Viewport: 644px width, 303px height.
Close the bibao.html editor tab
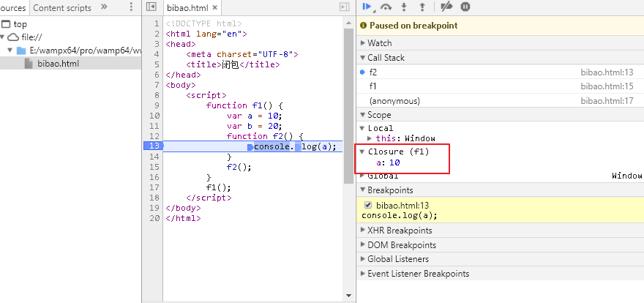point(214,8)
